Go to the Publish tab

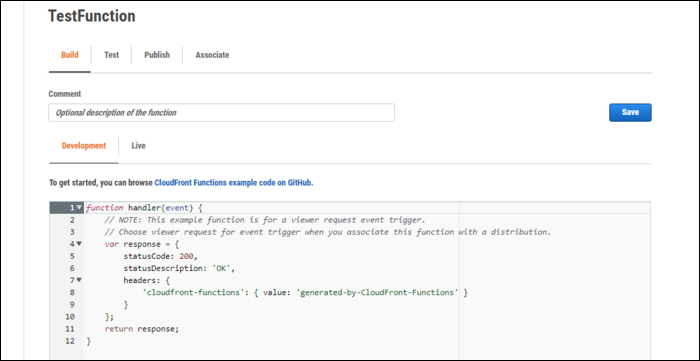tap(157, 55)
